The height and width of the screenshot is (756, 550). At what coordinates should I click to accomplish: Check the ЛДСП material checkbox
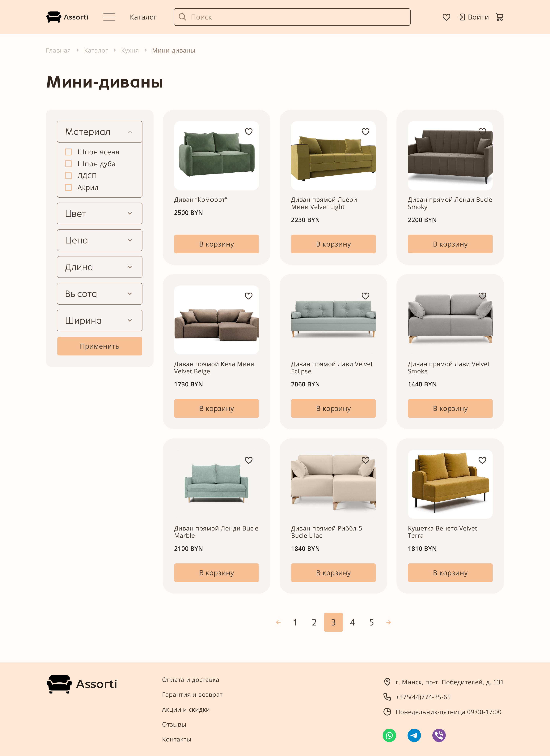click(x=68, y=176)
